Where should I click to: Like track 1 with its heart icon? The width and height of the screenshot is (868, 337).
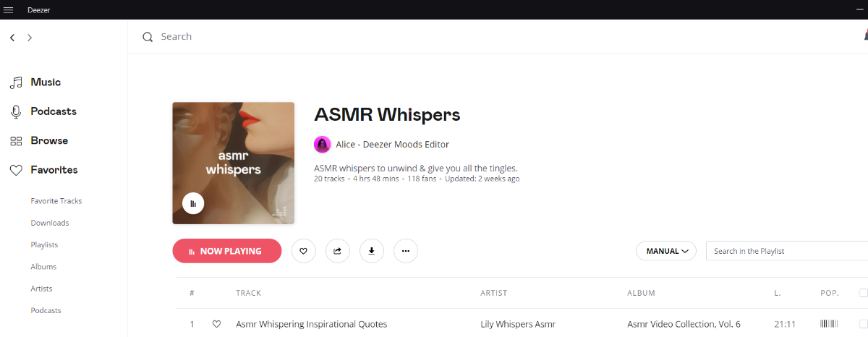216,324
